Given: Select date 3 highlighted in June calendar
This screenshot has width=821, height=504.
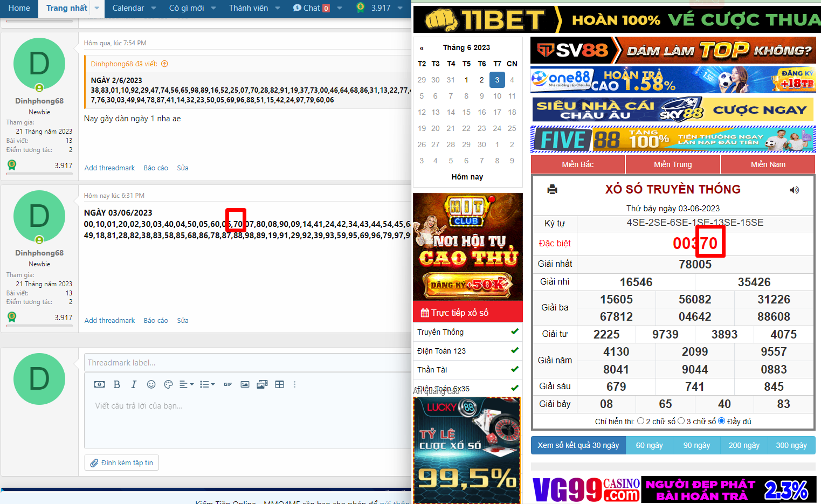Looking at the screenshot, I should [x=497, y=80].
